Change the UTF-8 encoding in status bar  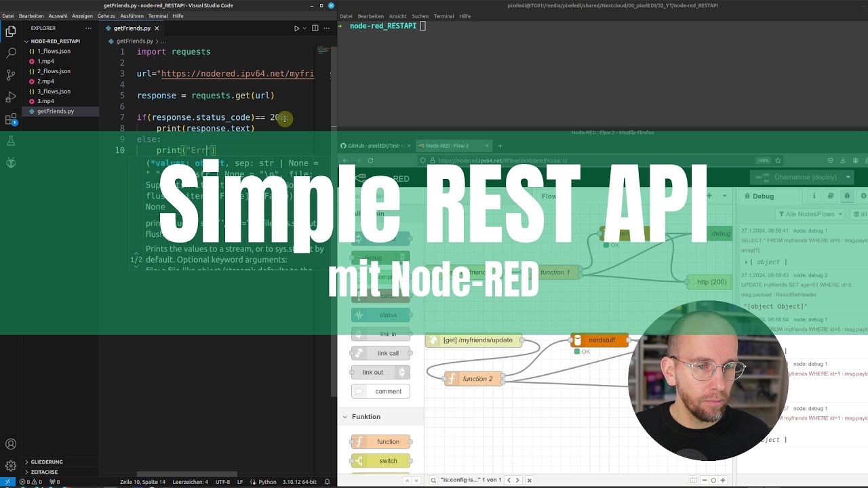tap(222, 482)
